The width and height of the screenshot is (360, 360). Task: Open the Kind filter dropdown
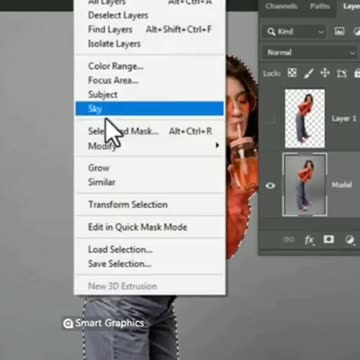(295, 32)
